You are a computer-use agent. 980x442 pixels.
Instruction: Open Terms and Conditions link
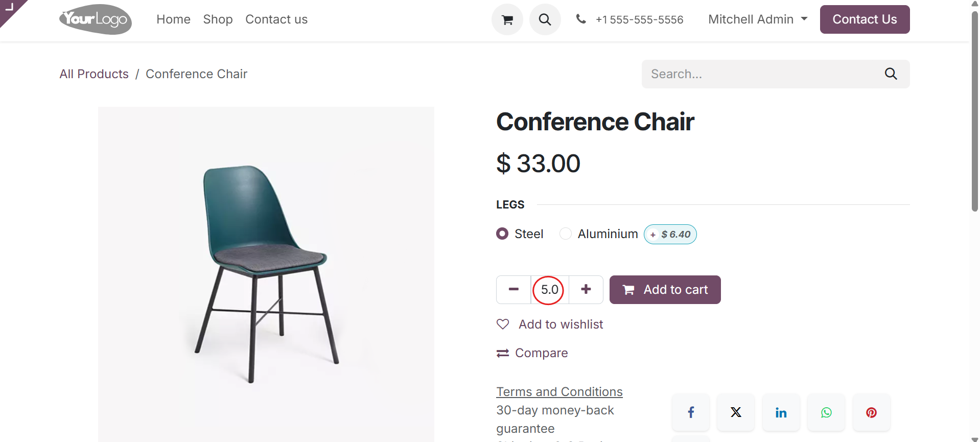pos(559,392)
